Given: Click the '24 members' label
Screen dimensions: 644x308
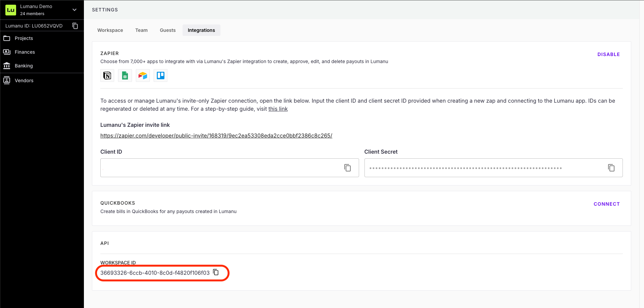Looking at the screenshot, I should pos(32,14).
